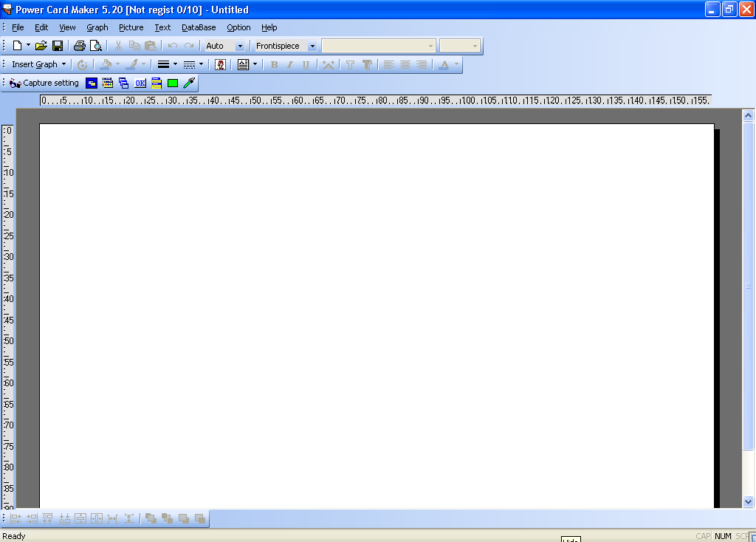
Task: Click align objects top icon
Action: pos(48,519)
